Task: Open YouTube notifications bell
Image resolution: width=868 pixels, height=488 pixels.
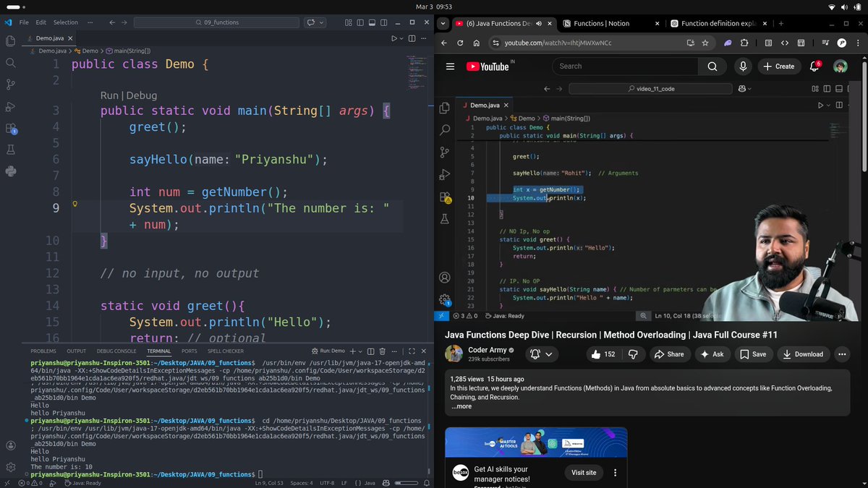Action: tap(814, 67)
